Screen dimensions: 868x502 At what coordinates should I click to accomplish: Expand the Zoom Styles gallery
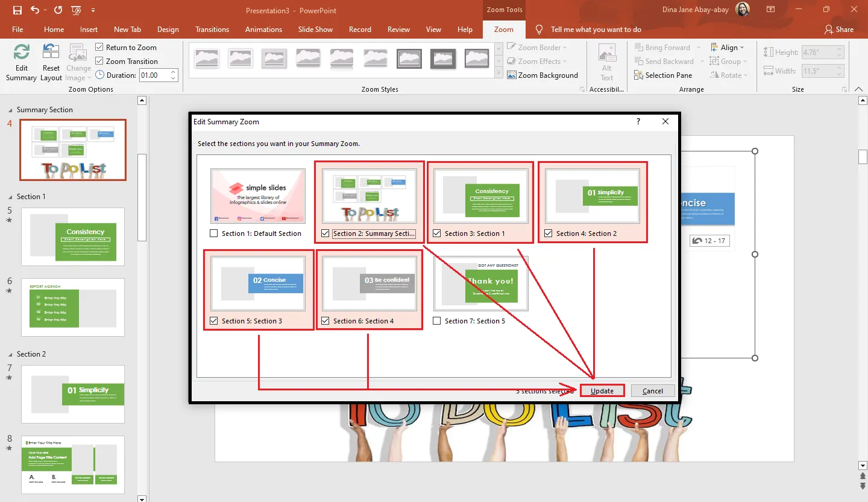(498, 74)
